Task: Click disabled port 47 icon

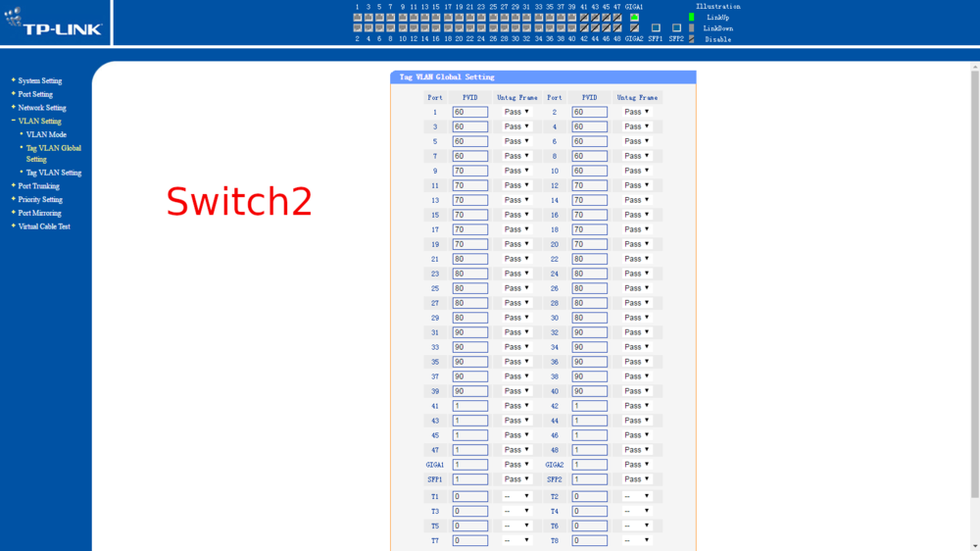Action: (x=617, y=18)
